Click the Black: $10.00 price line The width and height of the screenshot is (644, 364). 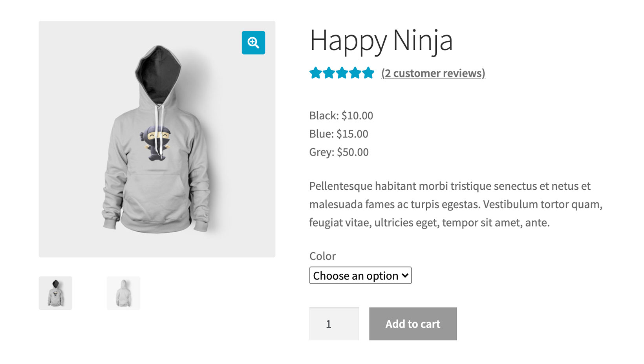click(341, 115)
